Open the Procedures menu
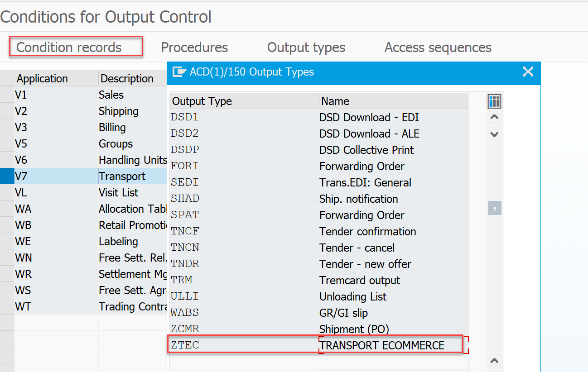This screenshot has height=372, width=588. [x=194, y=48]
